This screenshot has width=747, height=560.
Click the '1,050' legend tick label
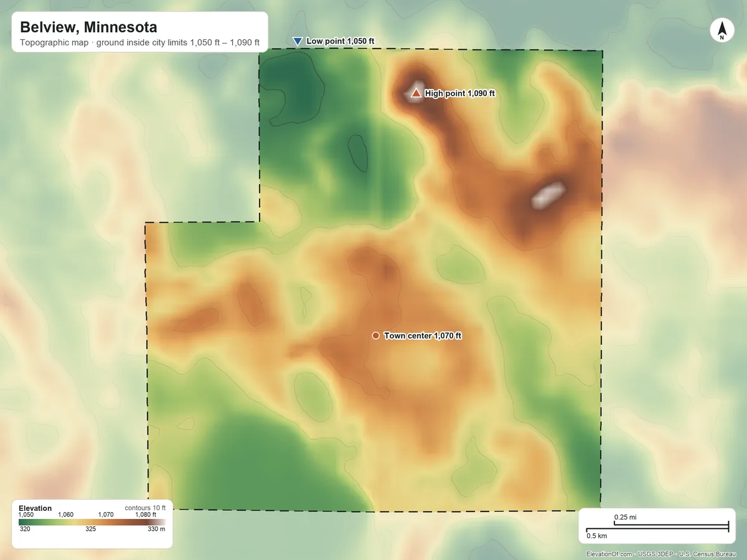click(26, 515)
